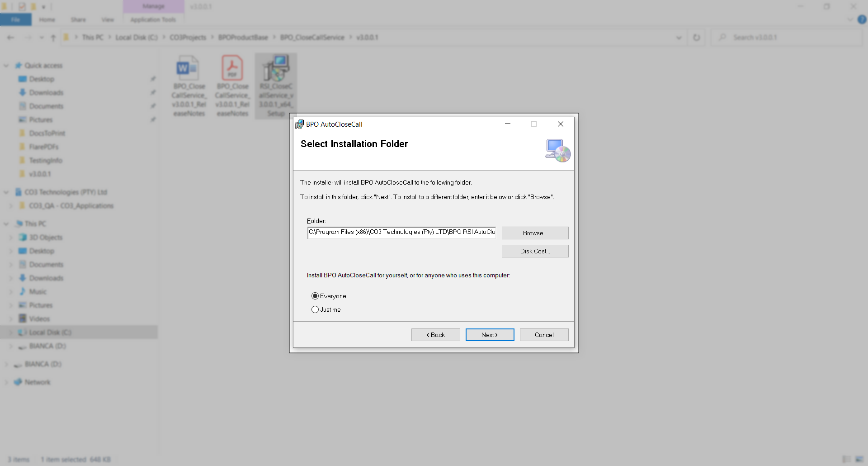Collapse the Explorer ribbon chevron
Screen dimensions: 868x466
tap(850, 19)
